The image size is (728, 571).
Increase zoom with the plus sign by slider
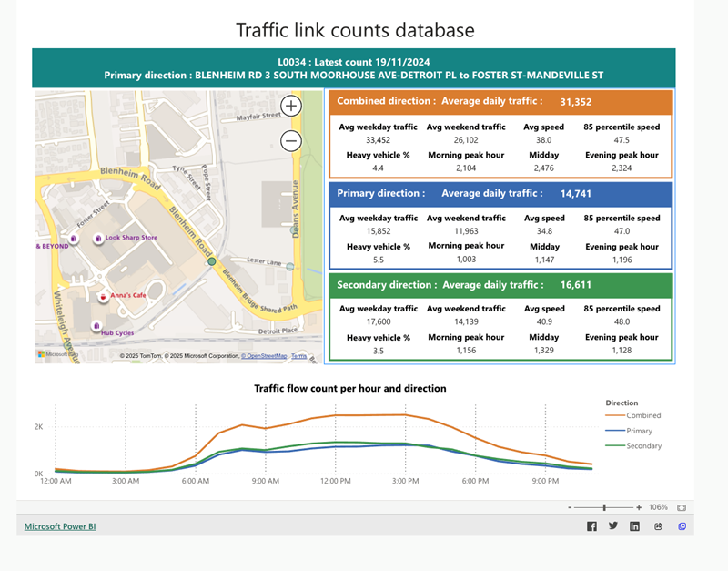[639, 508]
